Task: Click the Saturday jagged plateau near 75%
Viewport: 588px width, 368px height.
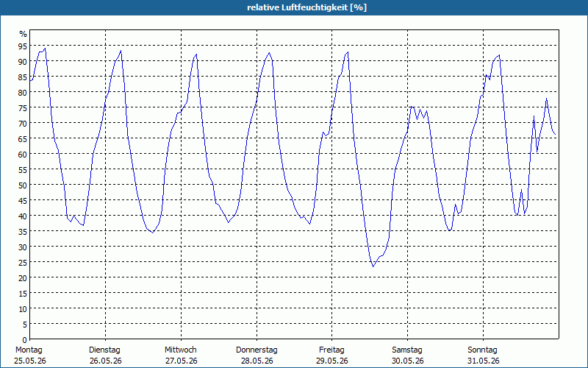Action: pyautogui.click(x=419, y=113)
